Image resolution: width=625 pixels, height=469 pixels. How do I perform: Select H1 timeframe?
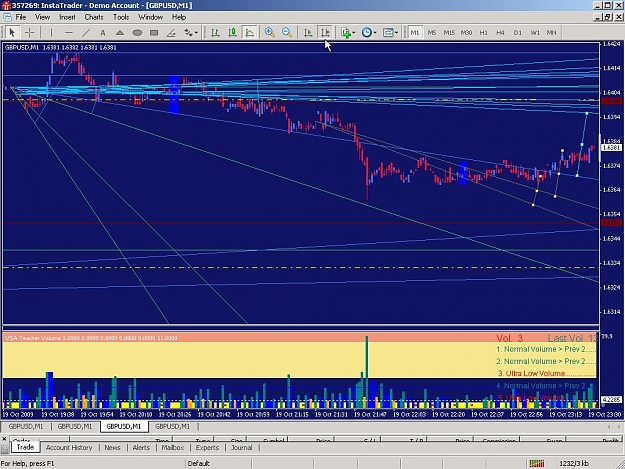[483, 33]
